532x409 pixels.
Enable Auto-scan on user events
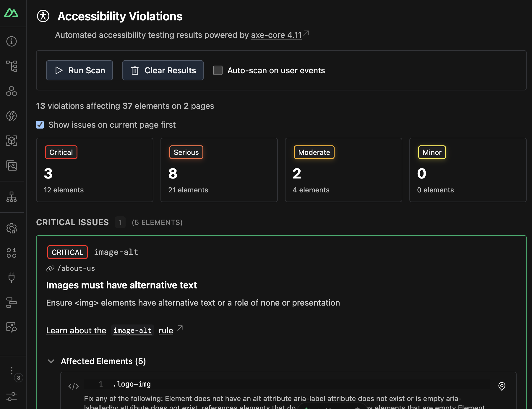(218, 70)
